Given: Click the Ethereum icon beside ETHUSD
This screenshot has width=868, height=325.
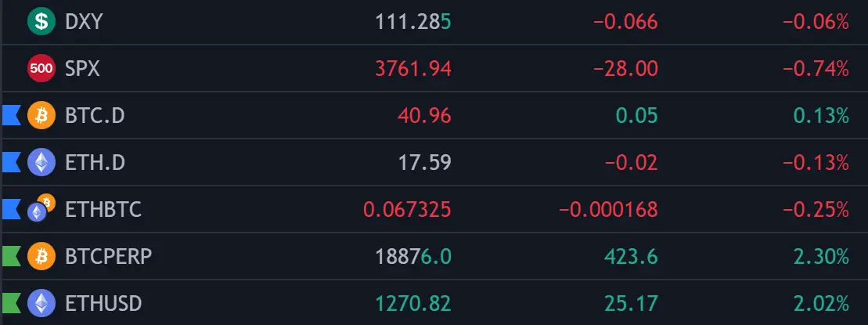Looking at the screenshot, I should (41, 303).
